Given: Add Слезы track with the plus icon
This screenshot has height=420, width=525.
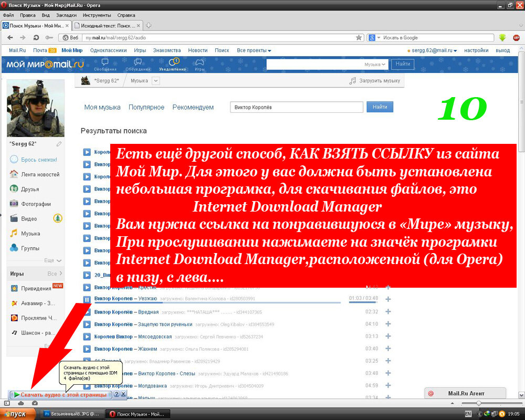Looking at the screenshot, I should (x=388, y=373).
